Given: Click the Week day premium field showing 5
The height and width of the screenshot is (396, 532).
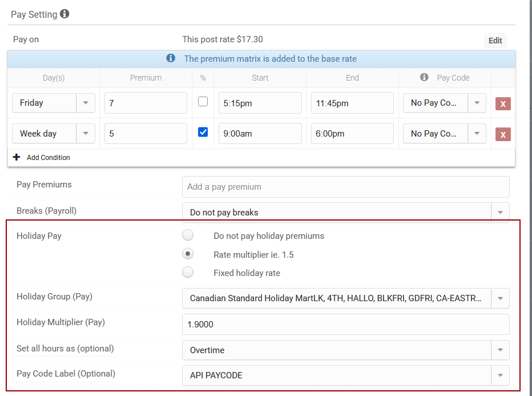Looking at the screenshot, I should (146, 134).
